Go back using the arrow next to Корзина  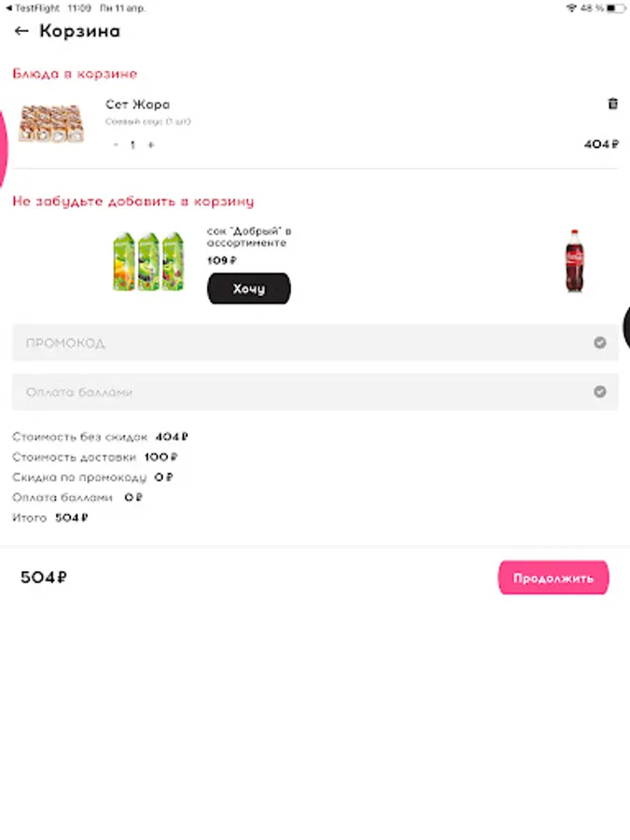[x=21, y=31]
